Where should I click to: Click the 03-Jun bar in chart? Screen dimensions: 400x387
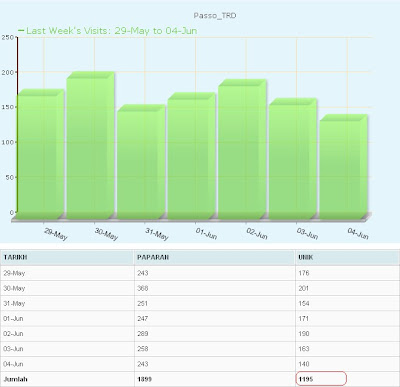(x=293, y=158)
